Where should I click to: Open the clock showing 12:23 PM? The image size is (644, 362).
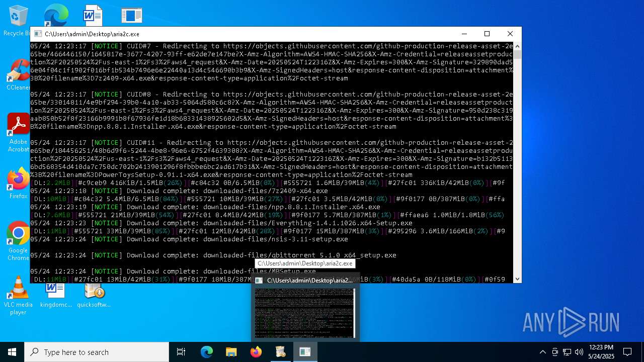point(601,352)
